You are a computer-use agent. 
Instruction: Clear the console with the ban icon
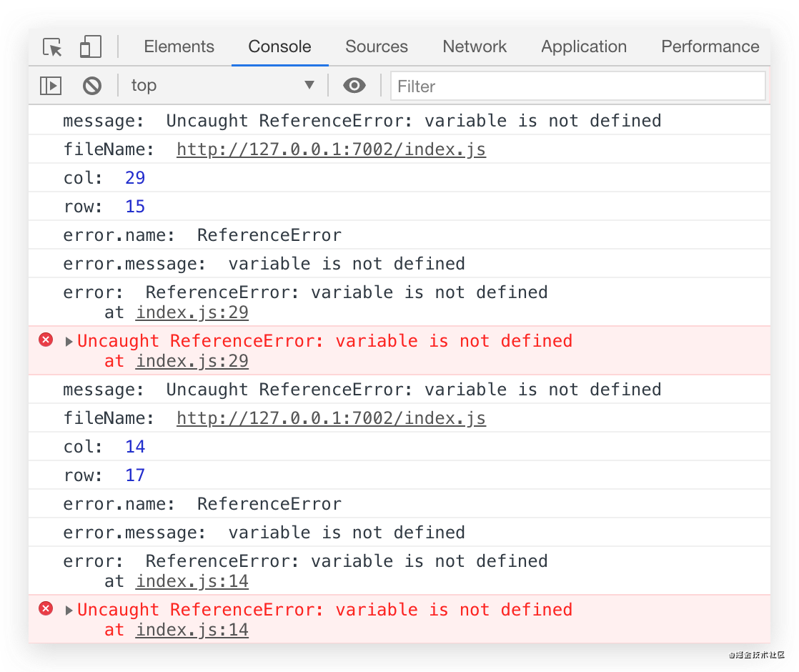click(92, 86)
